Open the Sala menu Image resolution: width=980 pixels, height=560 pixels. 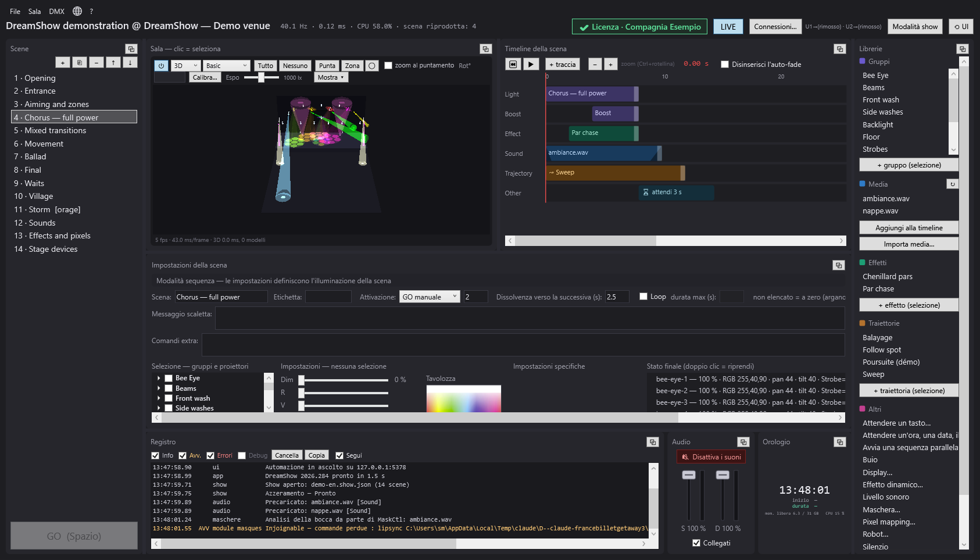coord(35,11)
